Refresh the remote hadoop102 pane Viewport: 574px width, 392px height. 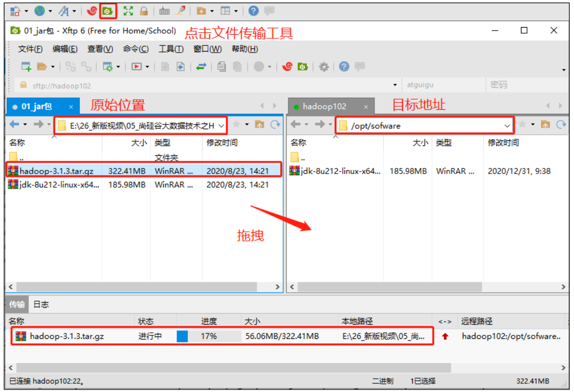[x=561, y=125]
